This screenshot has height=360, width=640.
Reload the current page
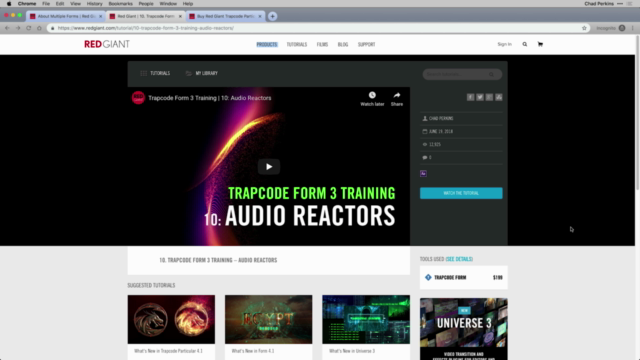click(x=29, y=28)
